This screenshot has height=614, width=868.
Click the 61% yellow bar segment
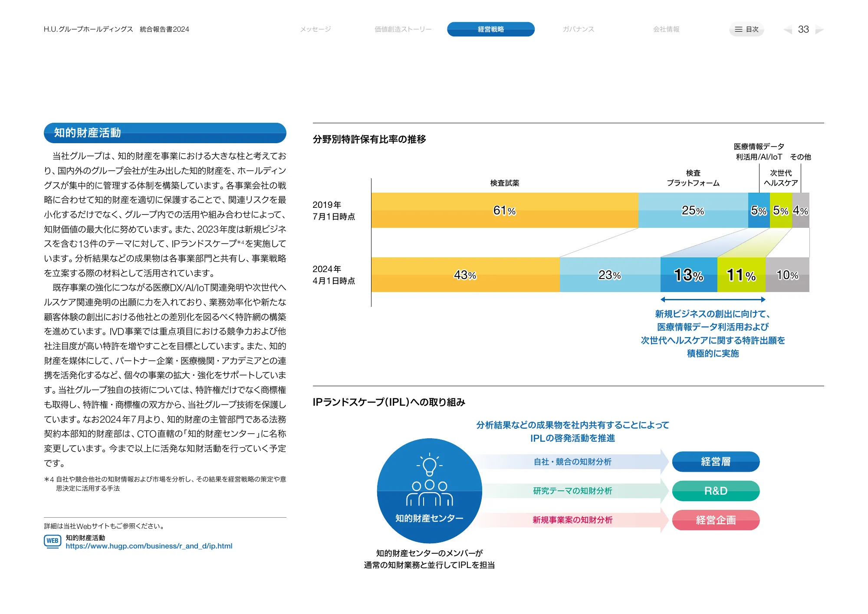(x=505, y=210)
